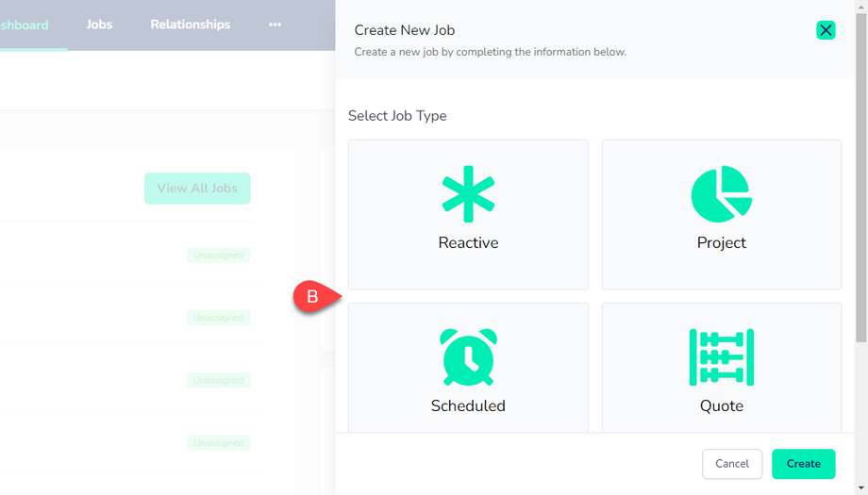Close the Create New Job panel
The width and height of the screenshot is (868, 495).
coord(826,30)
